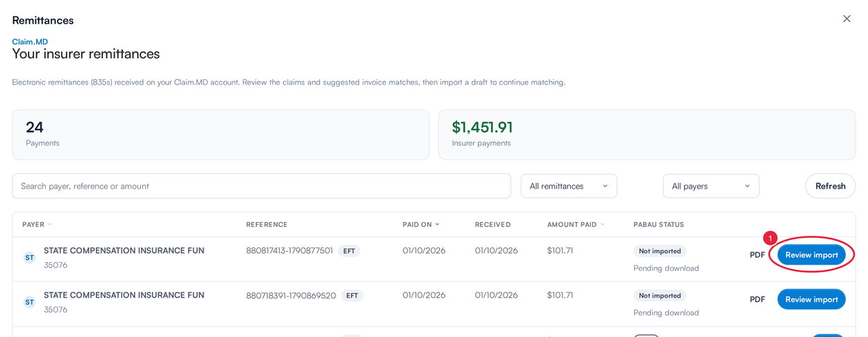Click Pending download text on the 880718391 row
The width and height of the screenshot is (868, 337).
tap(666, 313)
